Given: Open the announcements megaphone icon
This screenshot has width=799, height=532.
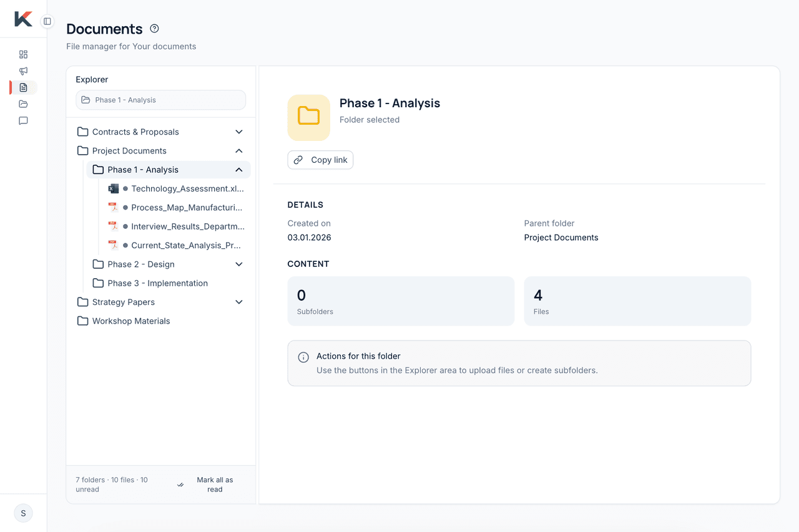Looking at the screenshot, I should click(x=23, y=71).
